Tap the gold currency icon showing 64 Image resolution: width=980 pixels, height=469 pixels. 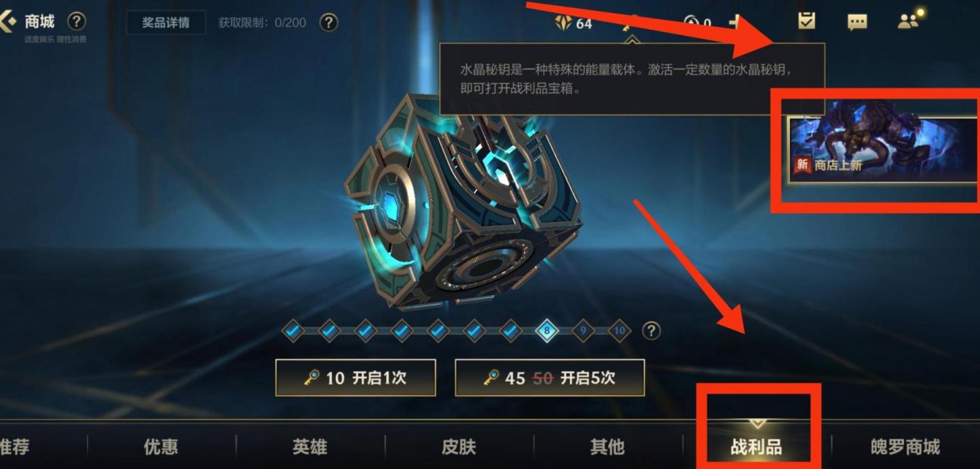[563, 23]
